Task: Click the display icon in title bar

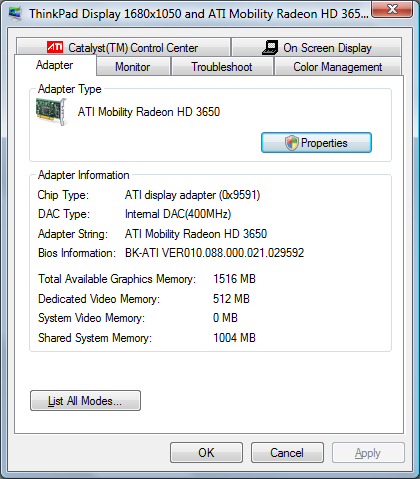Action: pos(15,14)
